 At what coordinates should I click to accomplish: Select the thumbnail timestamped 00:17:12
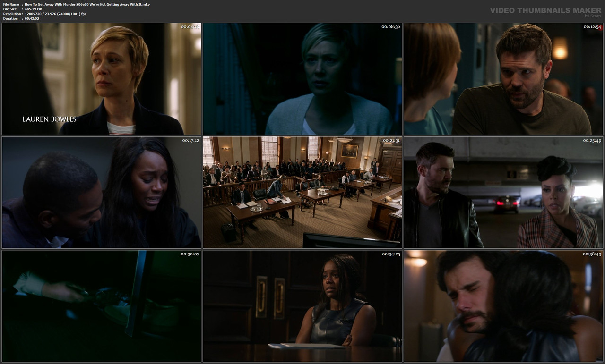coord(102,193)
